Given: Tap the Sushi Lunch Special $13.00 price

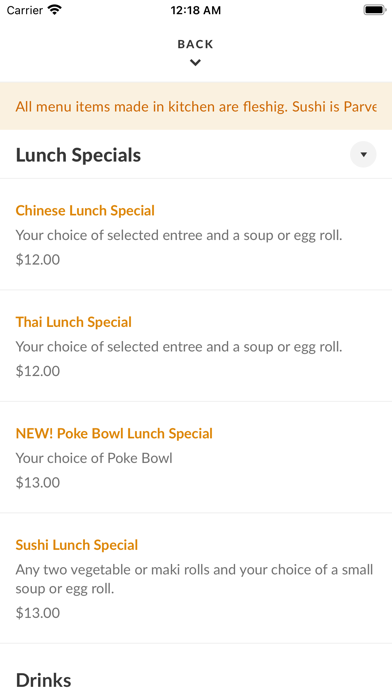Looking at the screenshot, I should [x=38, y=613].
